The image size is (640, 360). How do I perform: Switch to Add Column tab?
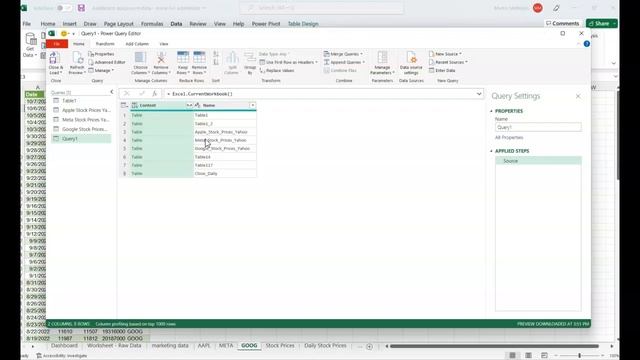pos(137,44)
